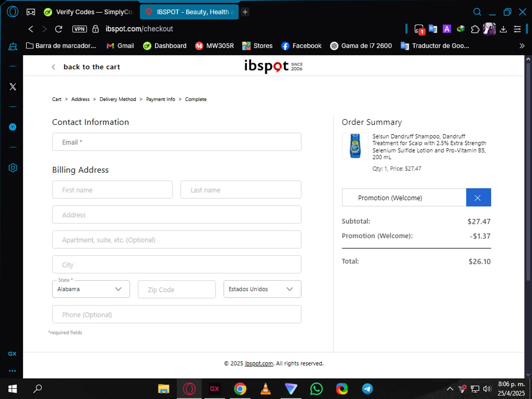This screenshot has width=532, height=399.
Task: Open the Stores bookmark
Action: point(257,46)
